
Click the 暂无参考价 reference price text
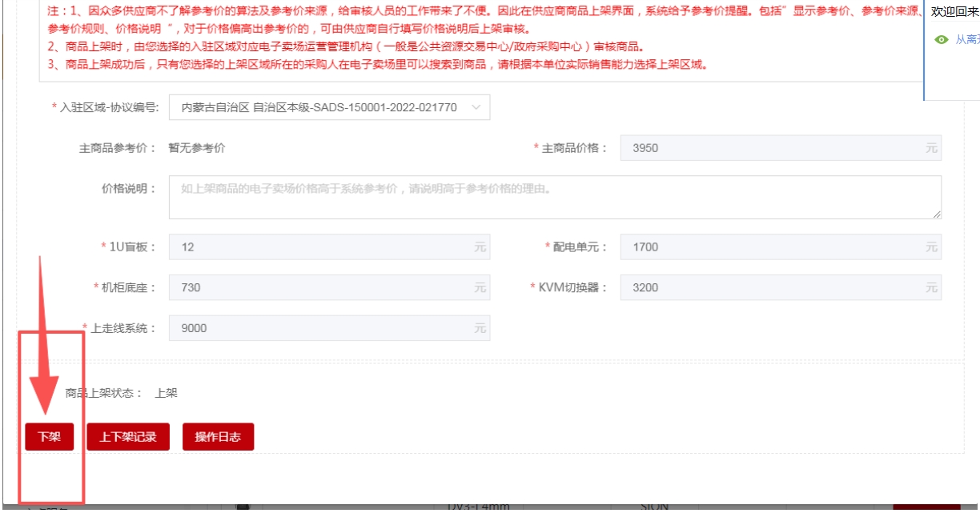click(x=197, y=148)
